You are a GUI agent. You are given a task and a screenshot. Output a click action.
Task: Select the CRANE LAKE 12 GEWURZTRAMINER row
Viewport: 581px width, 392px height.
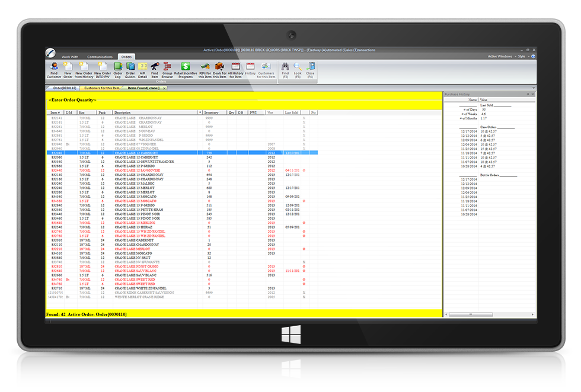[182, 162]
